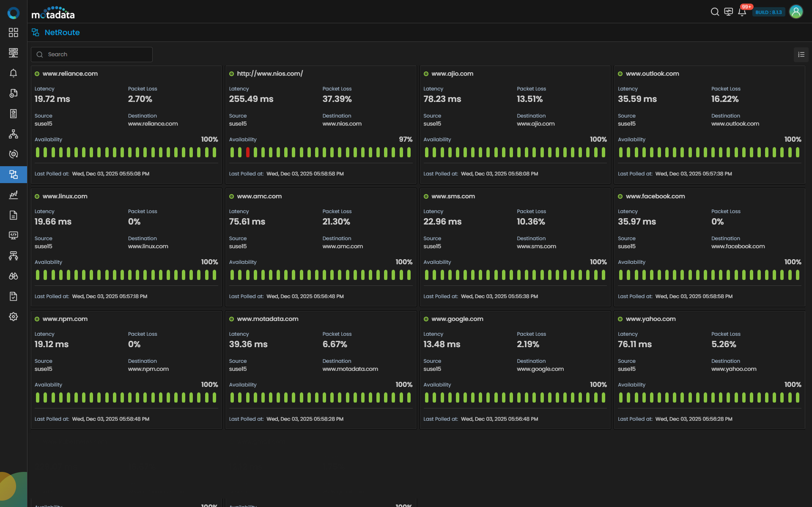
Task: Open the dashboard grid icon in sidebar
Action: [14, 33]
